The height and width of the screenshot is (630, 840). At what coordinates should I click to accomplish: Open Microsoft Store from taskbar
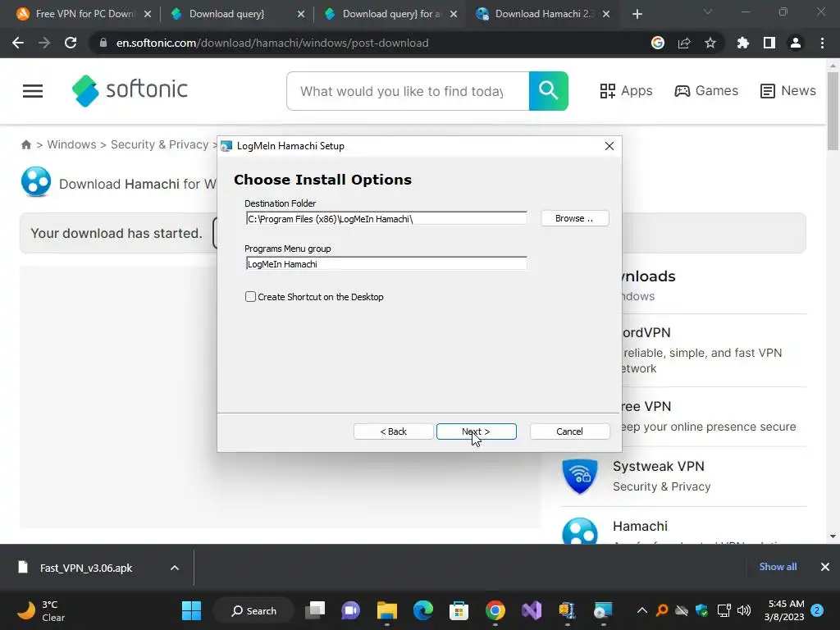click(459, 610)
